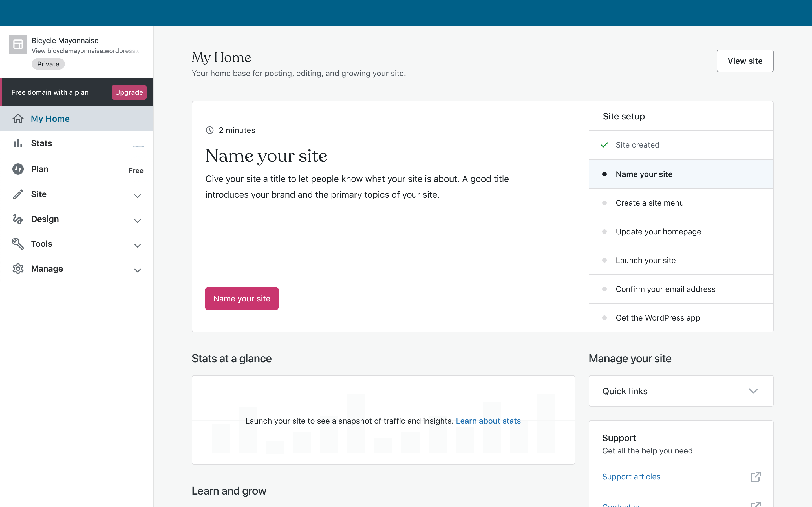Click the Plan lightning bolt icon
This screenshot has height=507, width=812.
point(18,169)
